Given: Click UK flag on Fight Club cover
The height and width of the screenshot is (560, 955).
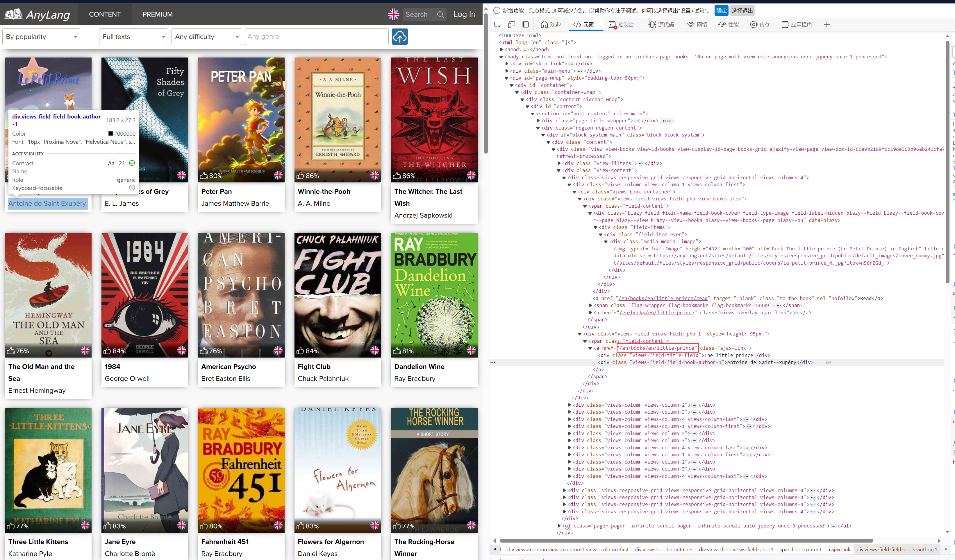Looking at the screenshot, I should [374, 350].
